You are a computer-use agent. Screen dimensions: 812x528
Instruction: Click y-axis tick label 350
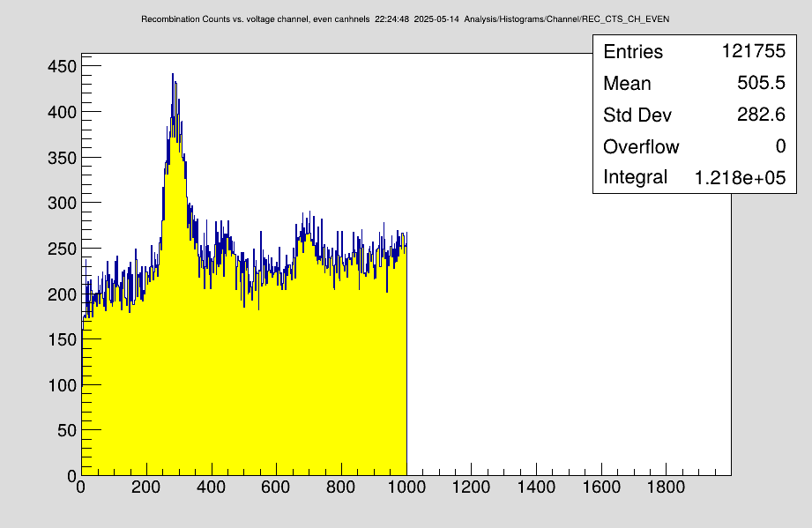[x=60, y=158]
